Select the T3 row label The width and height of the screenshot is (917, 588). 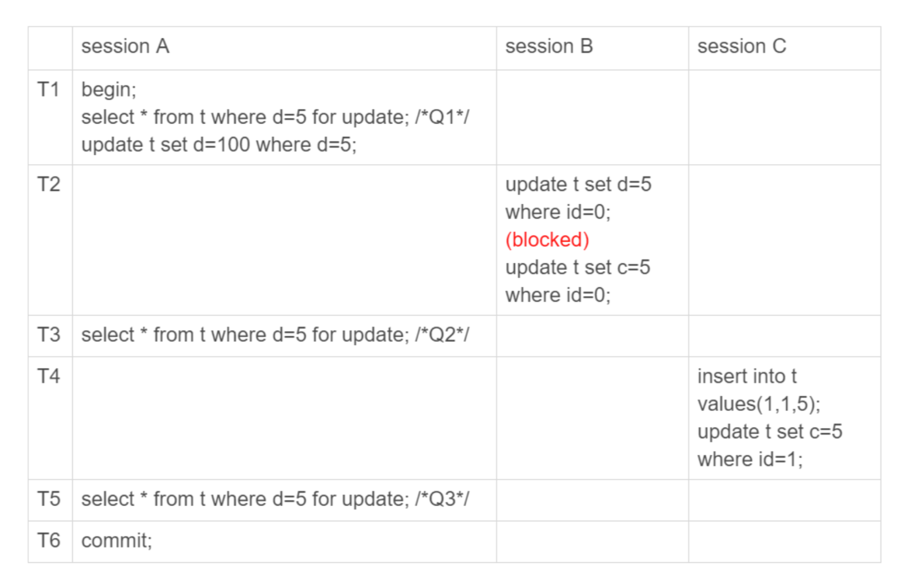click(48, 335)
